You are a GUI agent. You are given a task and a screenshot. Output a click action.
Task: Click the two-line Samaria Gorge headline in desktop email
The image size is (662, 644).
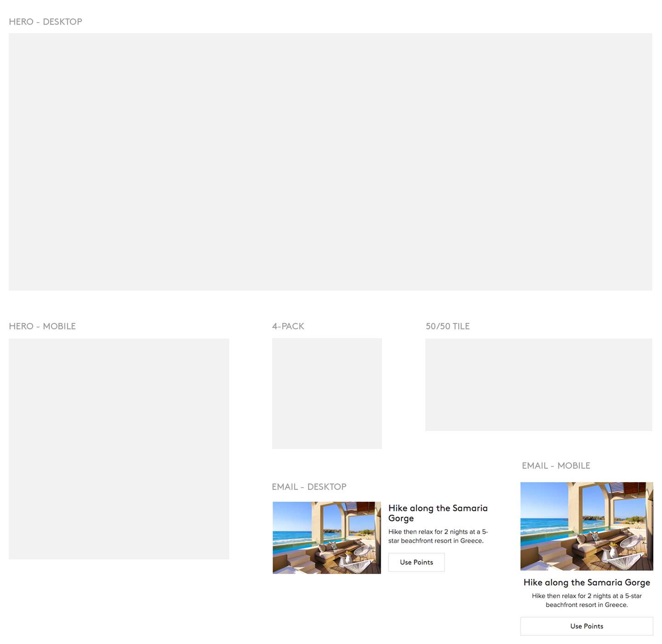(438, 513)
